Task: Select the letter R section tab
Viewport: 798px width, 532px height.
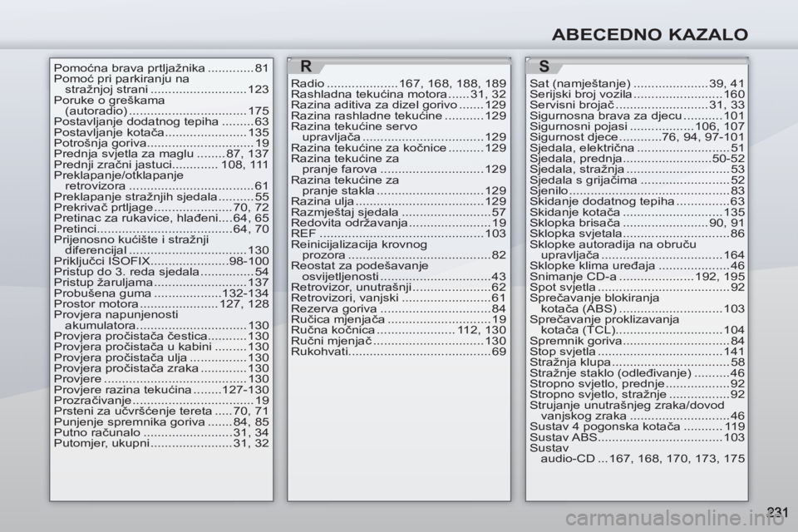Action: (x=306, y=66)
